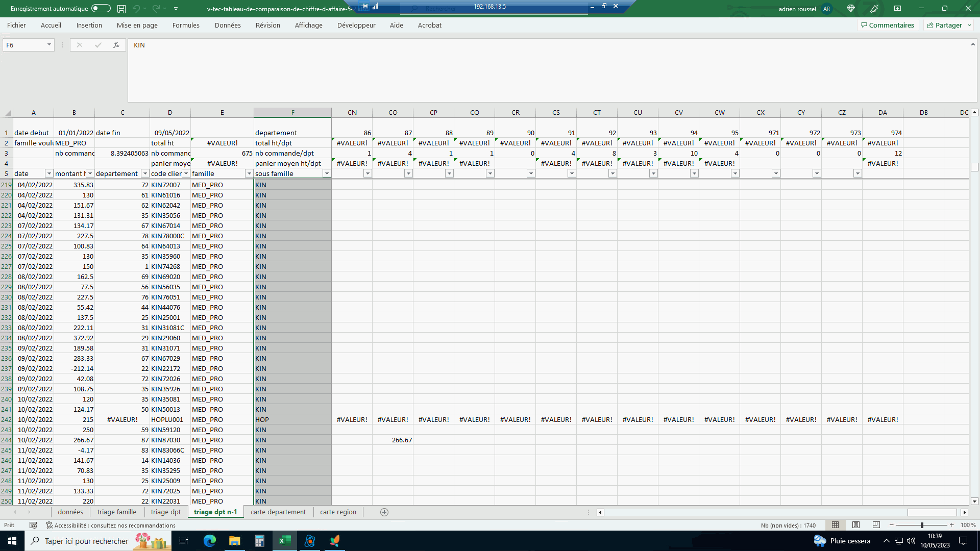980x551 pixels.
Task: Click the macro recording status bar icon
Action: pos(33,525)
